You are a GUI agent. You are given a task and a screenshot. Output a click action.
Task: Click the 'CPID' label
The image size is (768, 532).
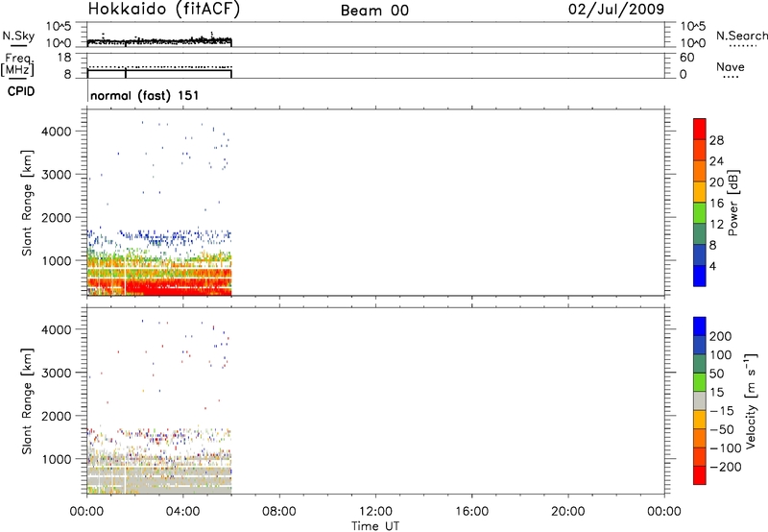pyautogui.click(x=21, y=91)
